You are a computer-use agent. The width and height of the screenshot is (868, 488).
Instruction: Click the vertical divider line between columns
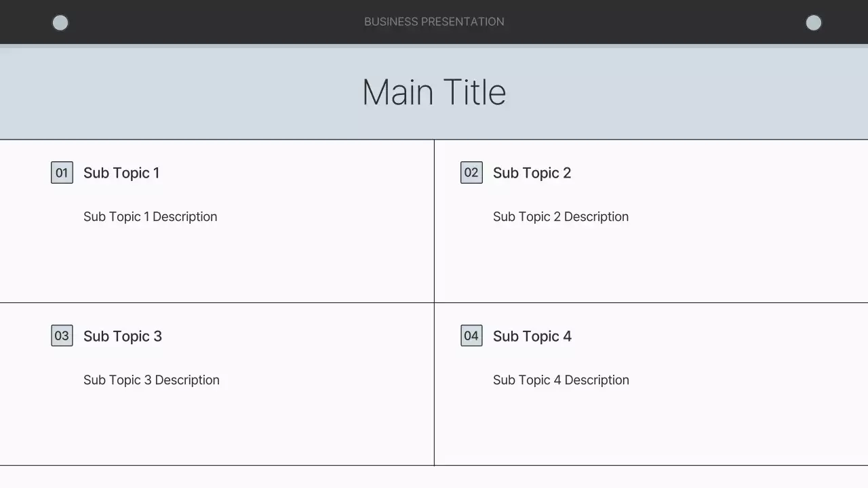coord(434,258)
